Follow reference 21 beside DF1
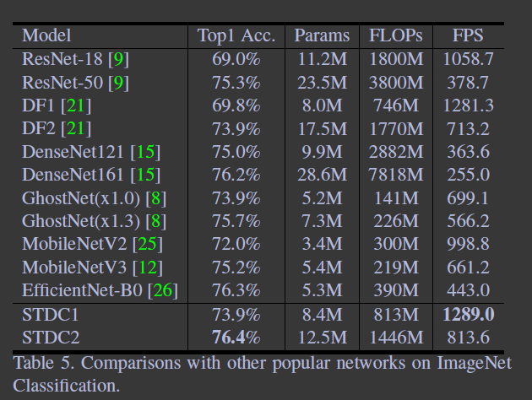532x400 pixels. [76, 105]
